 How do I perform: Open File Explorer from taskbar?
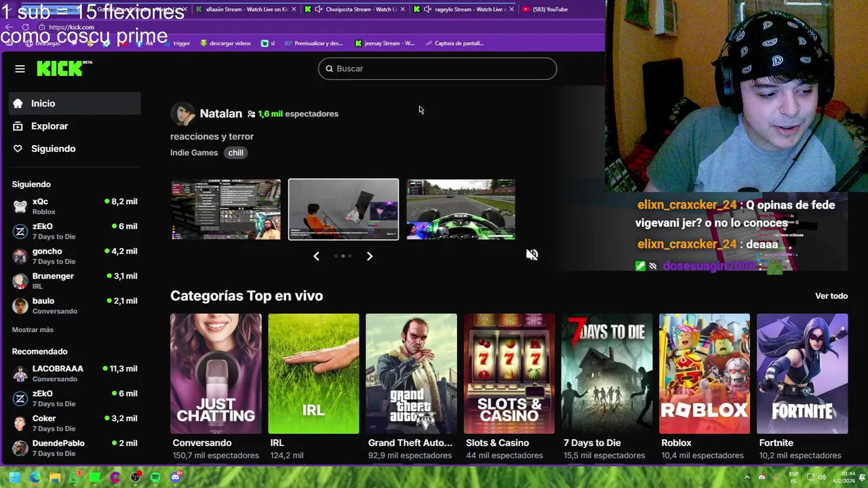pyautogui.click(x=55, y=477)
